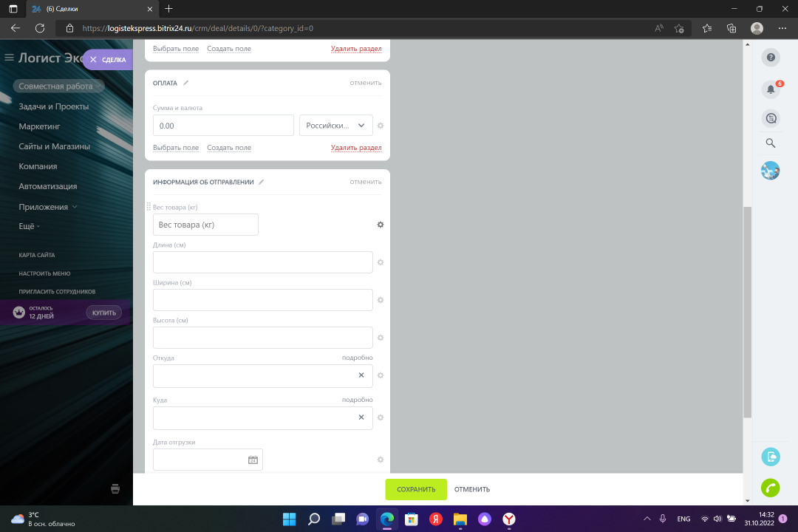Open gear settings for Вес товара field
The image size is (798, 532).
381,225
